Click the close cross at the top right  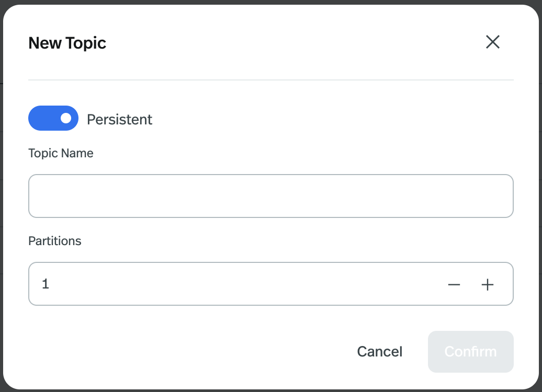coord(492,42)
